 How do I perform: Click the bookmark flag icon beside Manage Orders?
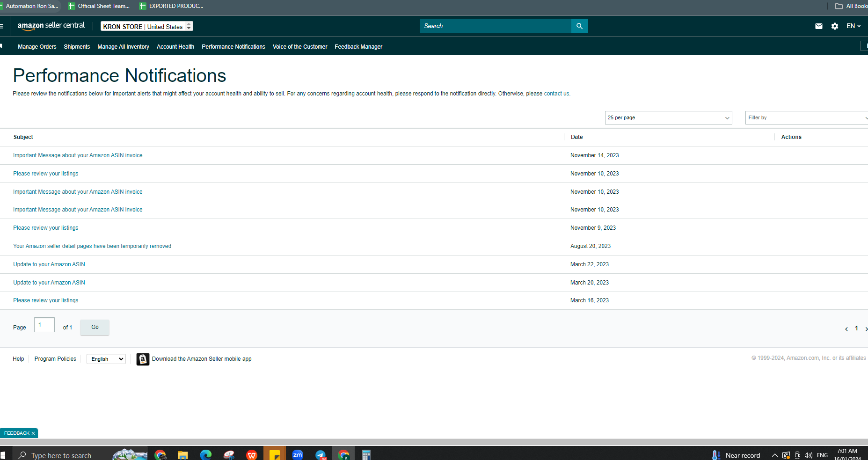pos(1,46)
